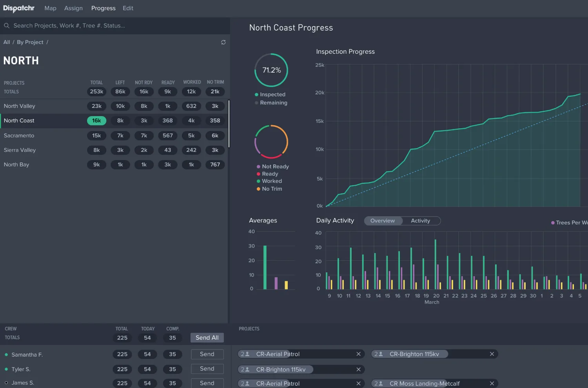Focus the Search Projects input field

115,26
